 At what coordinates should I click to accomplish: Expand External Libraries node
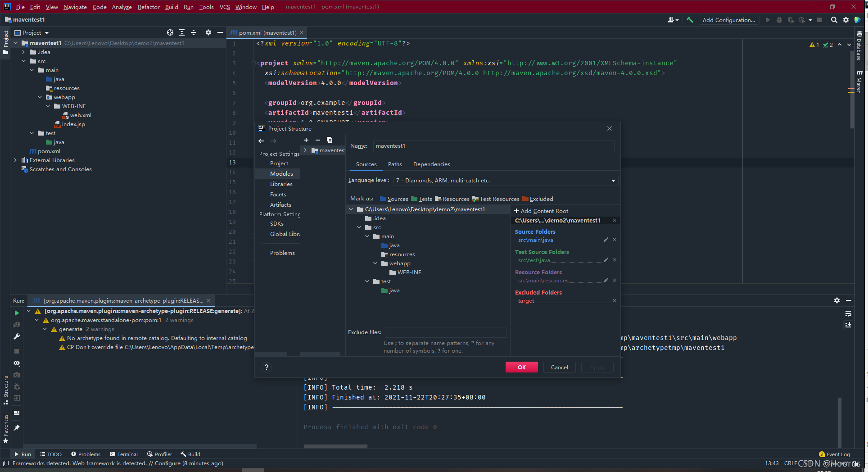click(x=15, y=160)
